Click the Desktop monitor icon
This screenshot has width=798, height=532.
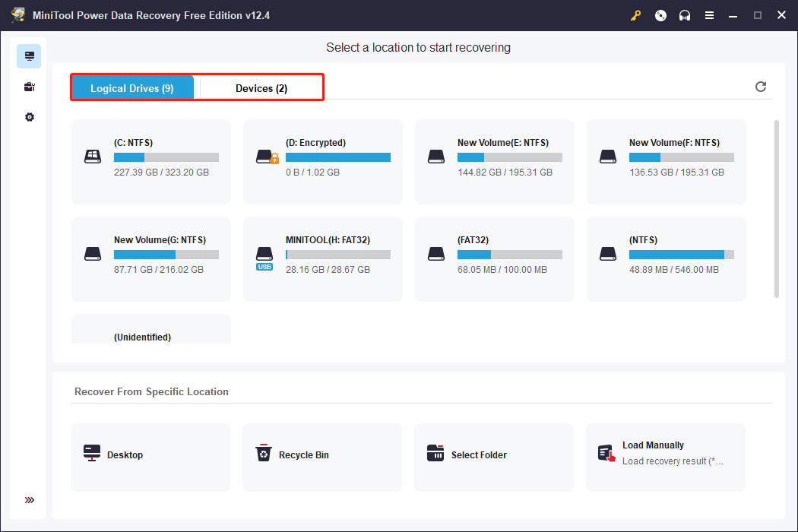92,453
